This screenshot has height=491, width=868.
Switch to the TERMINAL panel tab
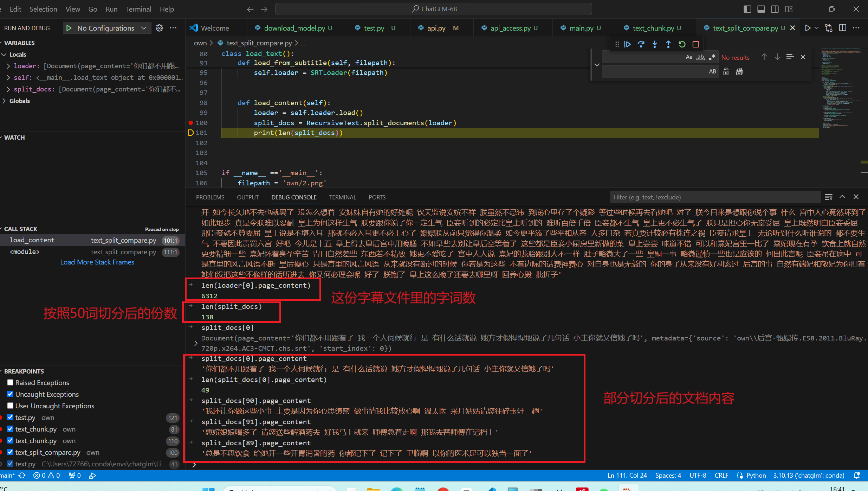[342, 197]
